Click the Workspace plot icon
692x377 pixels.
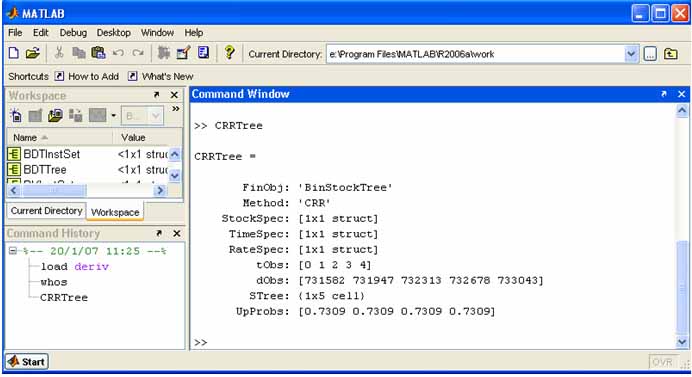pyautogui.click(x=98, y=116)
